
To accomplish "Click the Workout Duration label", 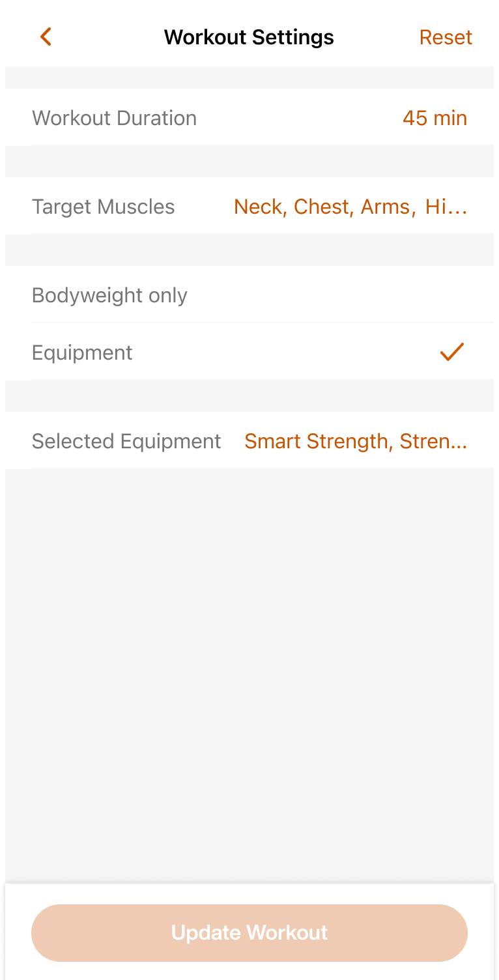I will [114, 118].
